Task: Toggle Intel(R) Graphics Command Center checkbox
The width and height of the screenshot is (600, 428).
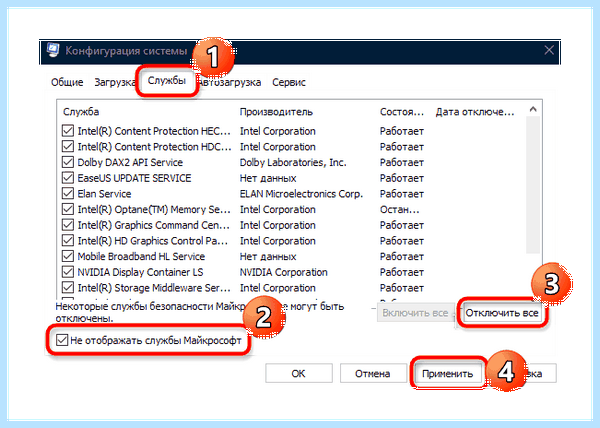Action: [x=68, y=225]
